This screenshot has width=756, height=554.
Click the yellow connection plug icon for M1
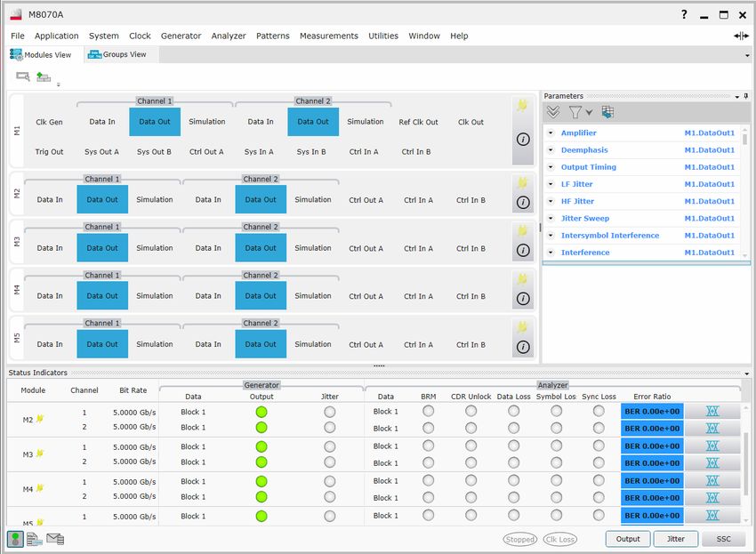click(522, 105)
